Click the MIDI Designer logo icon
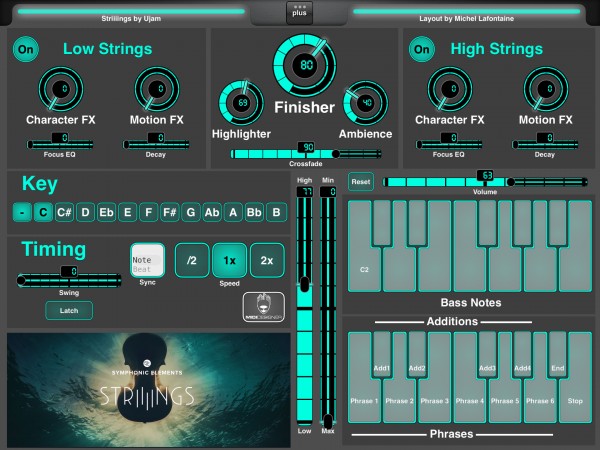The height and width of the screenshot is (450, 600). (x=264, y=307)
